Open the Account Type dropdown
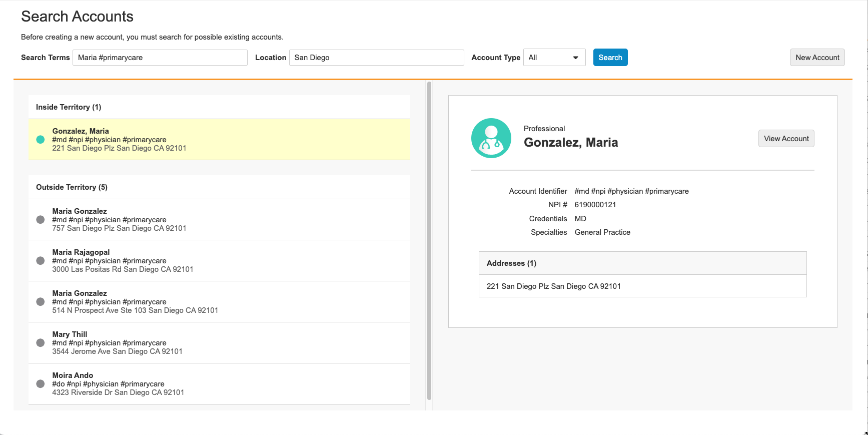This screenshot has height=435, width=868. point(553,58)
